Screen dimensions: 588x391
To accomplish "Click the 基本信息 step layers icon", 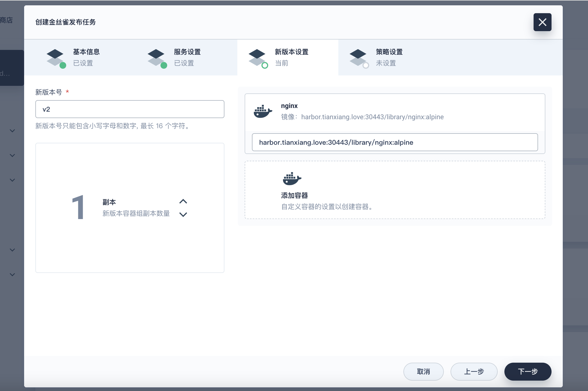I will pyautogui.click(x=55, y=57).
